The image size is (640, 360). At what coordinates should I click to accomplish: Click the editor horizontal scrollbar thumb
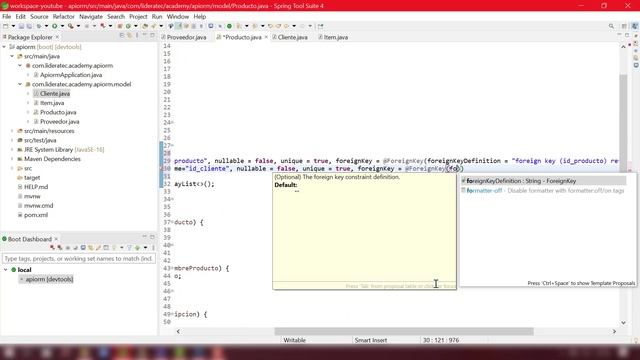[404, 331]
